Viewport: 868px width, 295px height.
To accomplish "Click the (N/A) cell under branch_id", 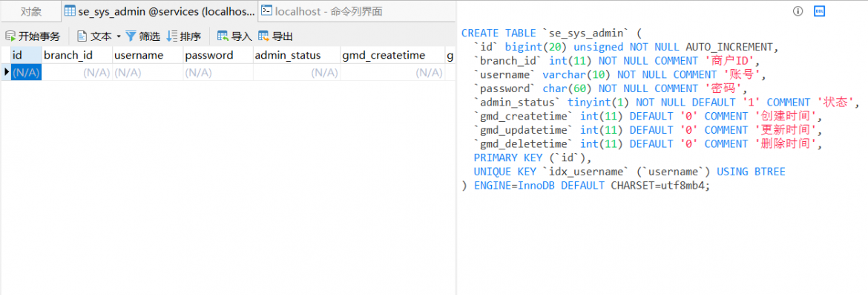I will coord(76,73).
